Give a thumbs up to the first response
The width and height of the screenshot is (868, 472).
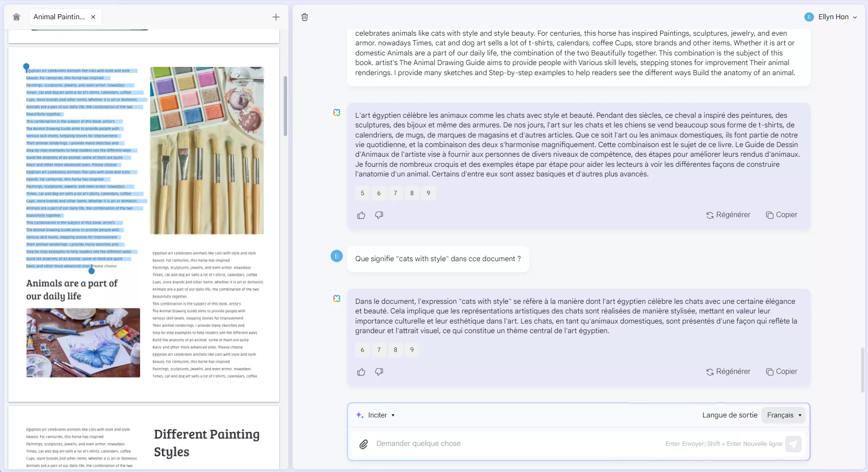361,215
